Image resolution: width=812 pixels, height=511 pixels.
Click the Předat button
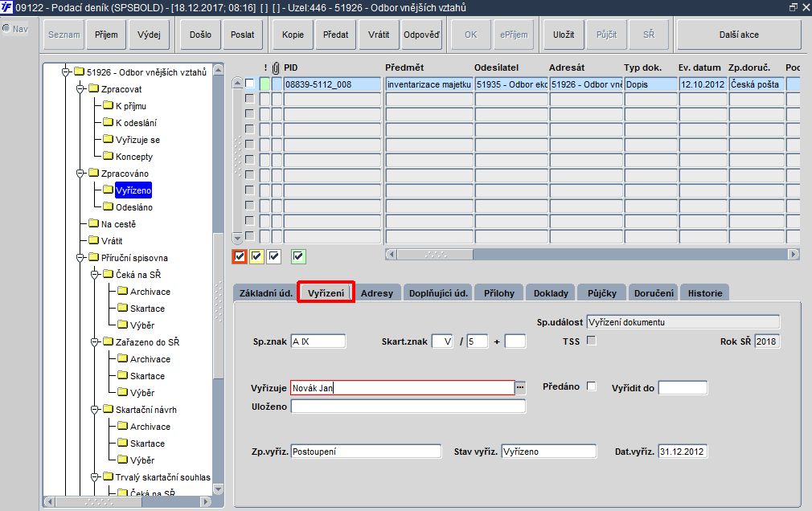coord(335,35)
